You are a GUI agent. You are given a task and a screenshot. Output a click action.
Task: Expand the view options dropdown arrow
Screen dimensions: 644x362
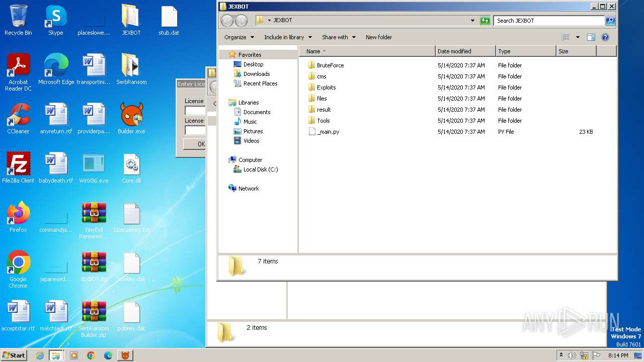click(578, 37)
